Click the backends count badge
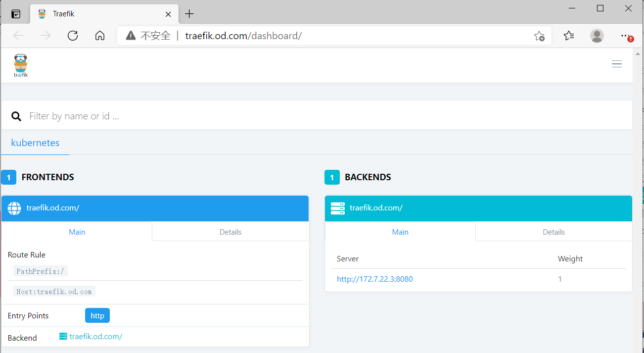 click(332, 177)
